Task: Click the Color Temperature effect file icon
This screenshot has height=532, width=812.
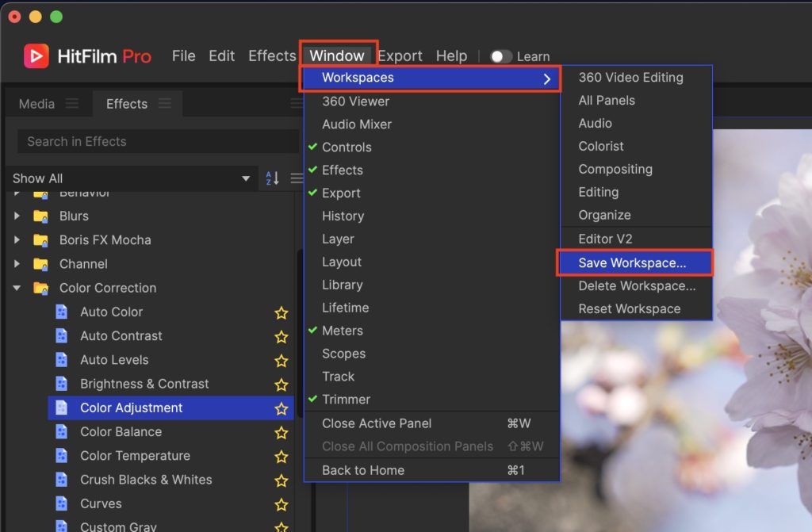Action: click(62, 455)
